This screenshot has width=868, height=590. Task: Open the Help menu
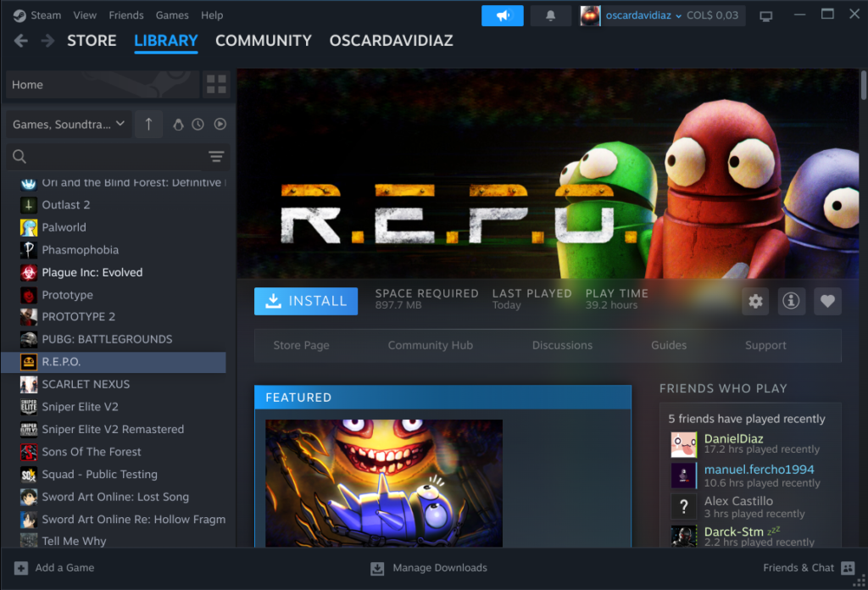(x=212, y=15)
